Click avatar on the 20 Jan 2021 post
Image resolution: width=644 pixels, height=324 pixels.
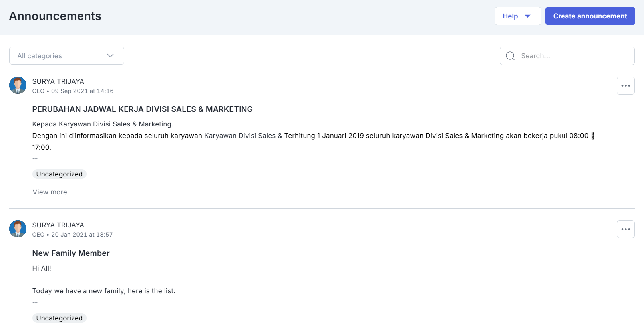point(18,229)
